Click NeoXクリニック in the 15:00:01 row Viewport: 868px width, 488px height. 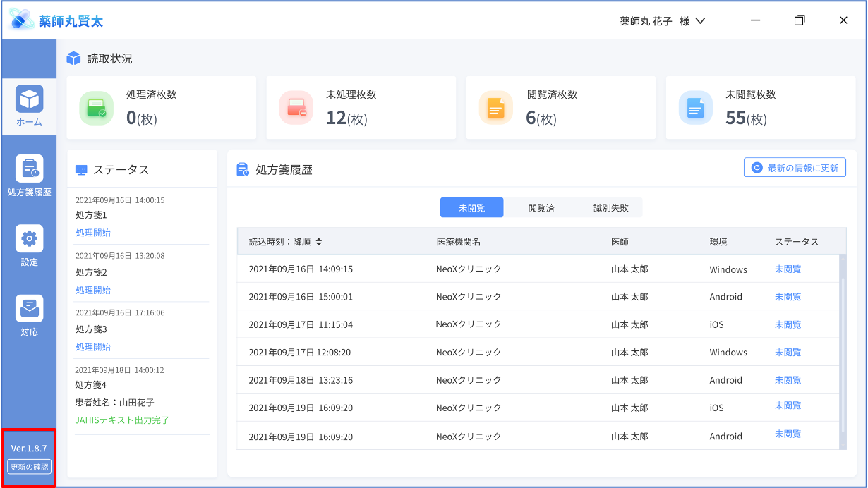pyautogui.click(x=469, y=296)
